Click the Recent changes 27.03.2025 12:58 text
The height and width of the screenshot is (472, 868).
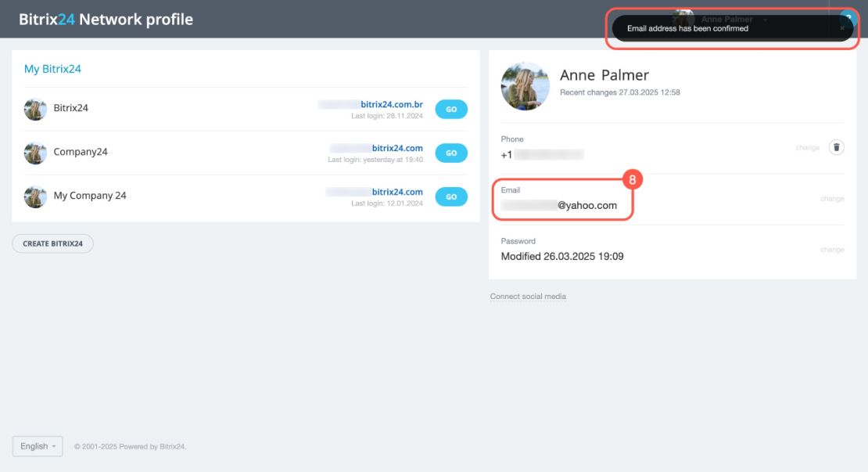pos(620,92)
